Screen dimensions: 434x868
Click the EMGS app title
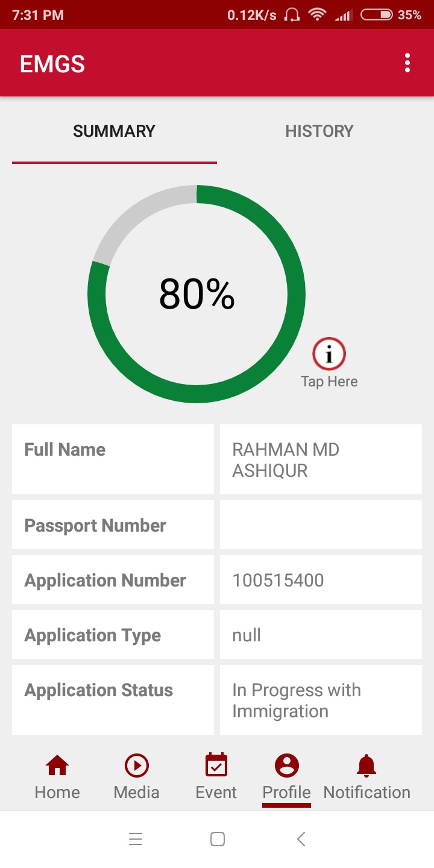click(52, 64)
